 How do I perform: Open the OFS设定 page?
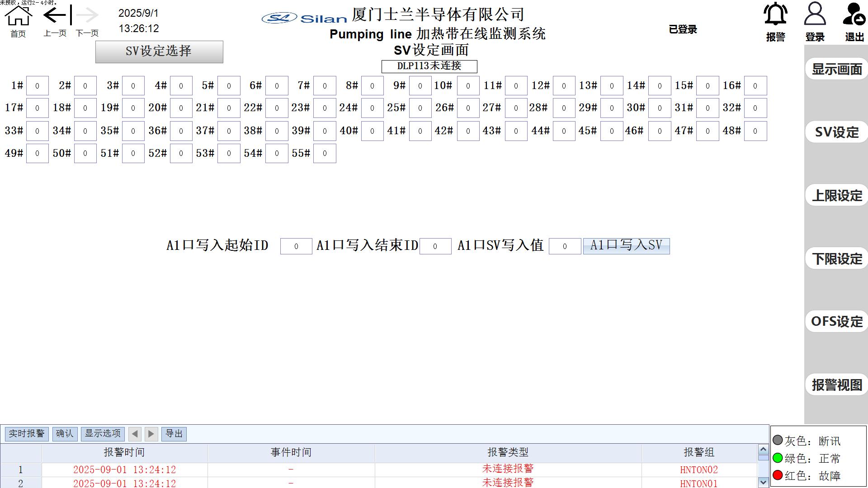(836, 322)
